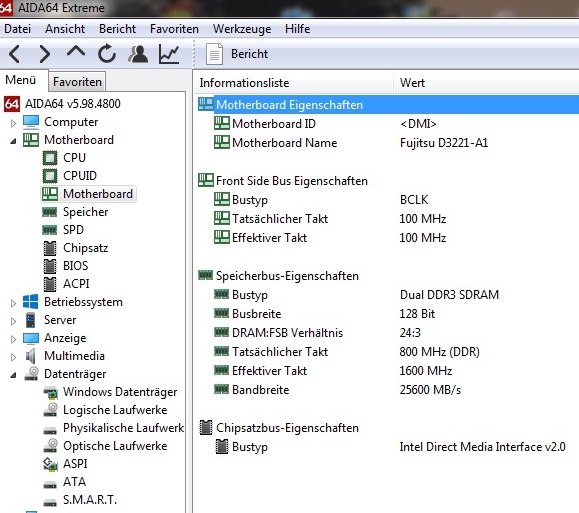Click the Multimedia speaker icon
The height and width of the screenshot is (513, 579).
[31, 356]
